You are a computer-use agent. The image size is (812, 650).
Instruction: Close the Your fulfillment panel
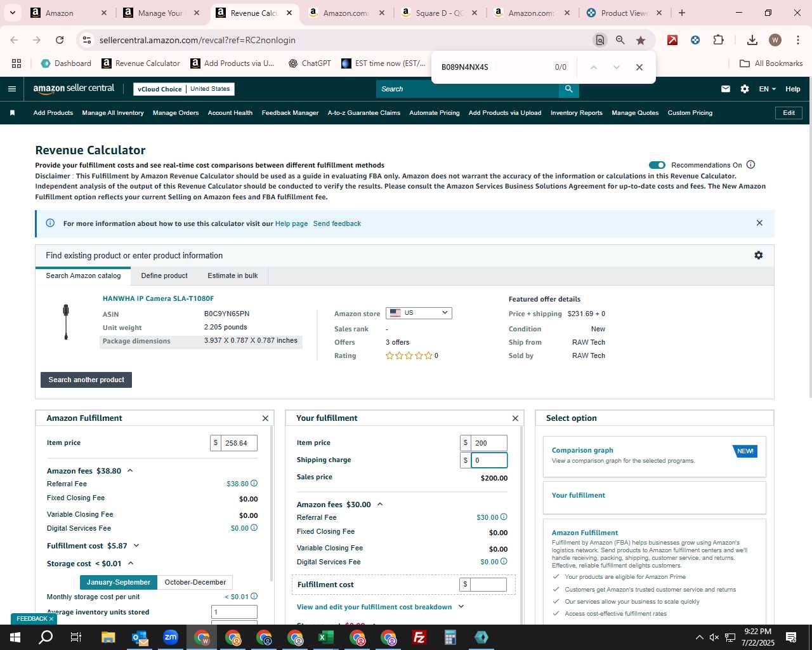pos(516,418)
